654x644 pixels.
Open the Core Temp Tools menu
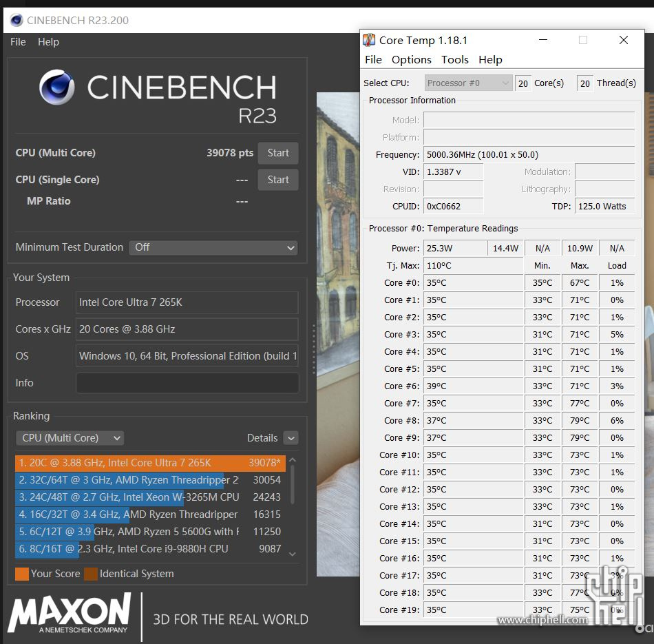[x=455, y=60]
